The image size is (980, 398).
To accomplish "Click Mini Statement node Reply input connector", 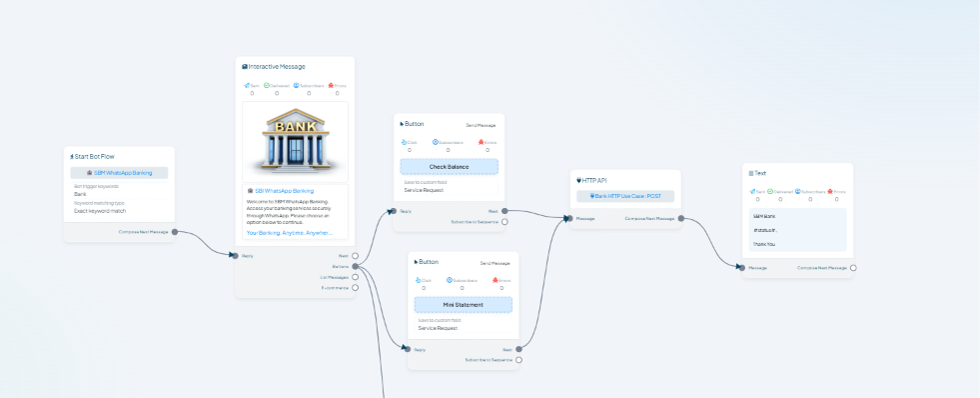I will [x=409, y=350].
